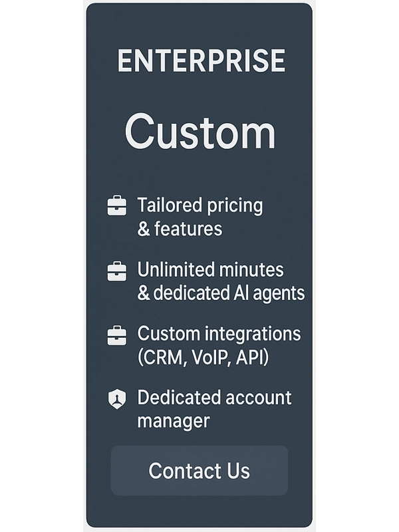The width and height of the screenshot is (399, 532).
Task: Click the word 'CRM' in parentheses
Action: click(x=164, y=357)
